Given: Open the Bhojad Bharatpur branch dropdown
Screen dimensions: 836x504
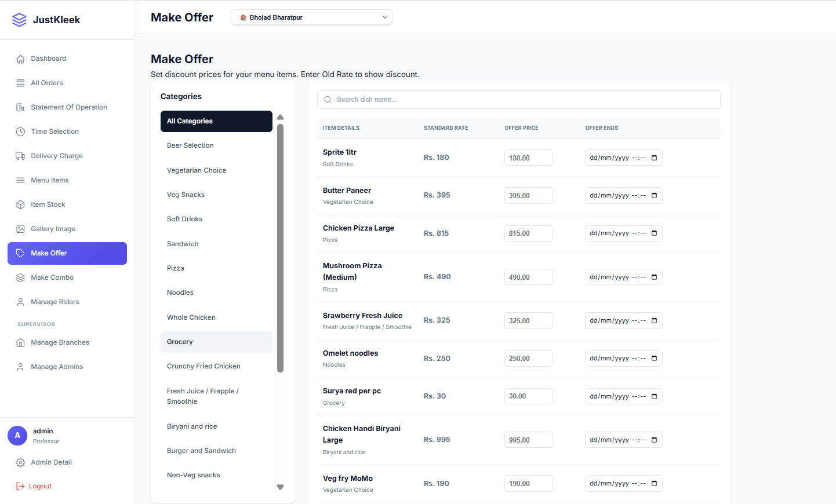Looking at the screenshot, I should (x=311, y=17).
